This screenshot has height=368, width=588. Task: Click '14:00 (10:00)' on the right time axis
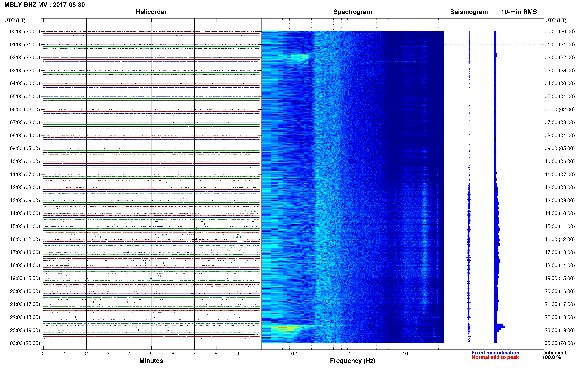click(560, 213)
